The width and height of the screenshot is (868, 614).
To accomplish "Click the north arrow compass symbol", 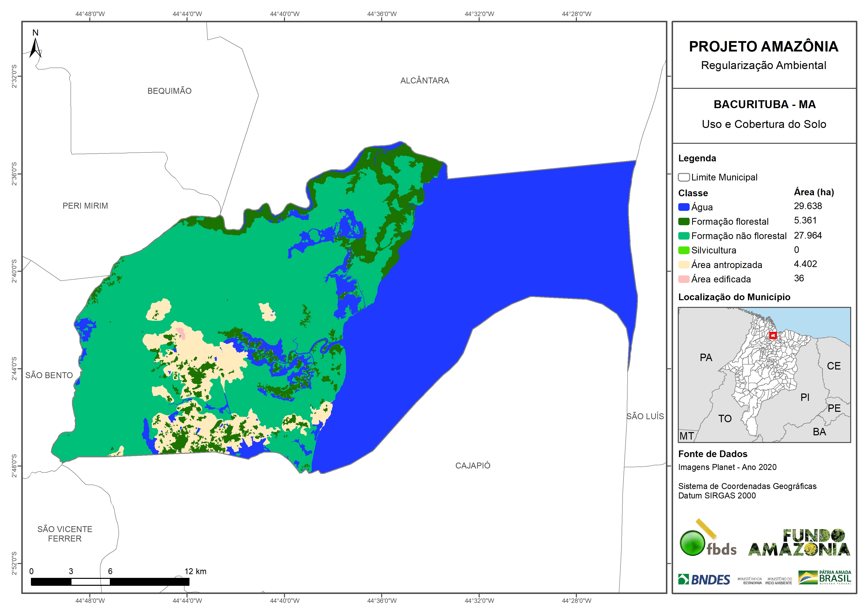I will pos(35,47).
